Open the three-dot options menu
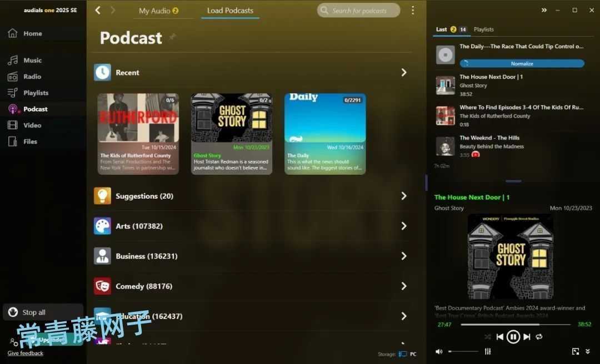Screen dimensions: 600x364 tap(412, 11)
